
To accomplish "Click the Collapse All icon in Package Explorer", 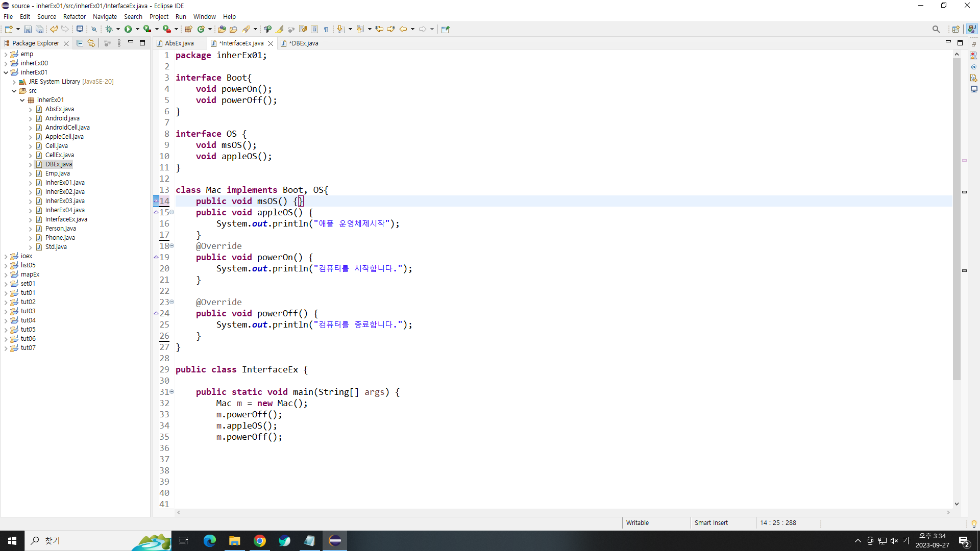I will pyautogui.click(x=80, y=43).
